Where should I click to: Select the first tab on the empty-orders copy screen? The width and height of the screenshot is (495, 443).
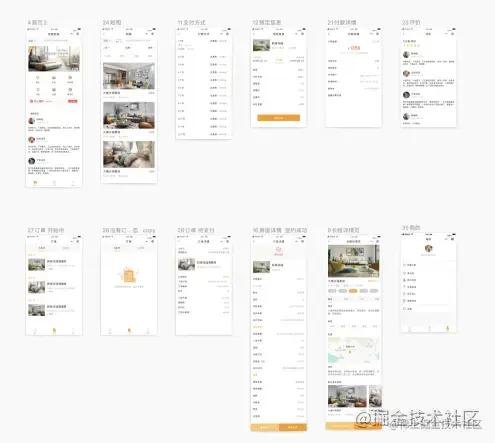[117, 248]
